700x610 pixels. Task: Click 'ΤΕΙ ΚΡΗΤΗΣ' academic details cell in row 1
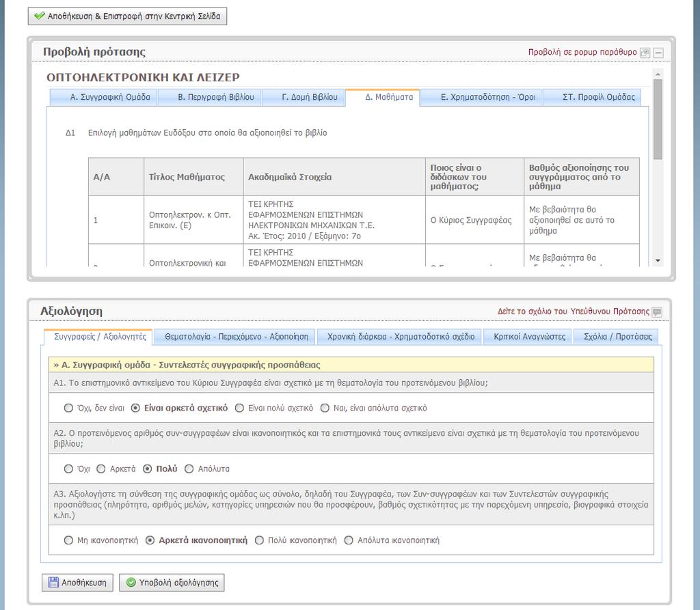(x=334, y=220)
